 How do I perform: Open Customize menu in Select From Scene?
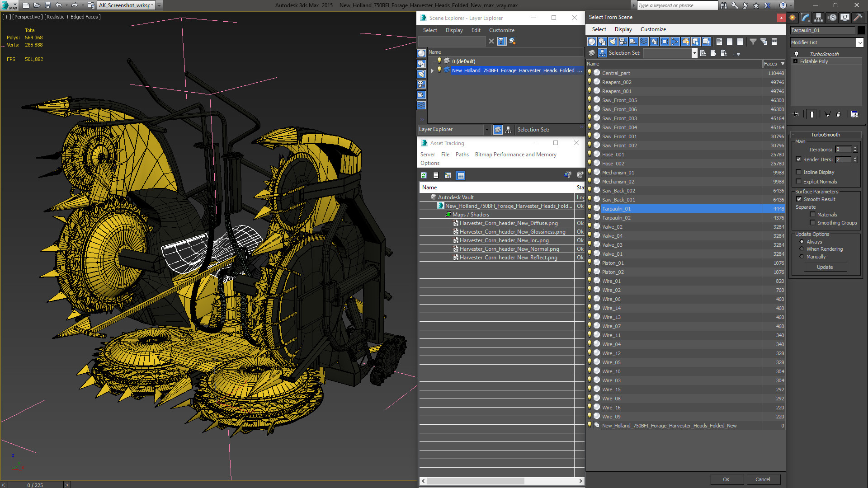[x=653, y=29]
